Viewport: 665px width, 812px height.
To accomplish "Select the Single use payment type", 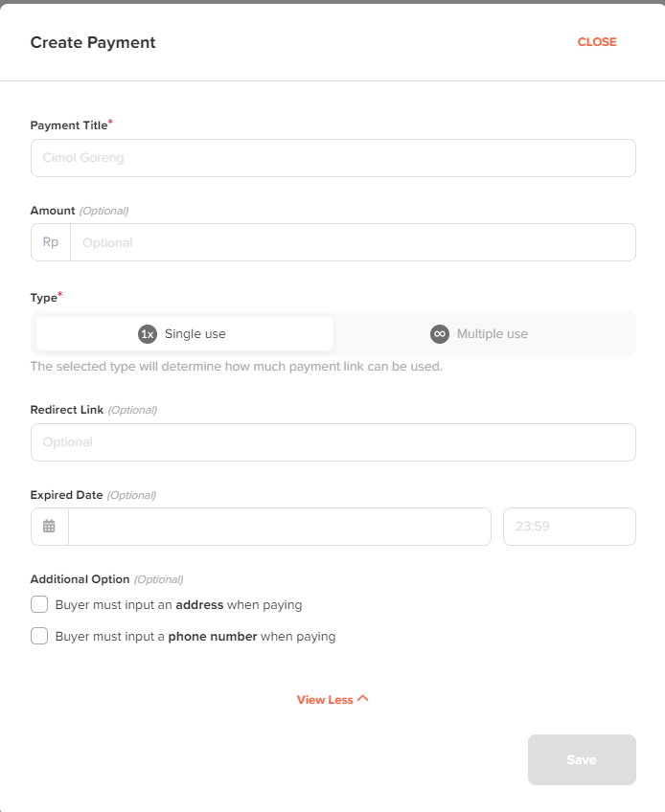I will pyautogui.click(x=184, y=333).
